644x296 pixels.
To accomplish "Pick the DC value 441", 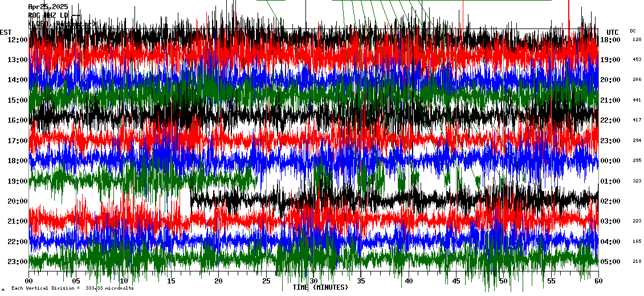I will (x=637, y=100).
